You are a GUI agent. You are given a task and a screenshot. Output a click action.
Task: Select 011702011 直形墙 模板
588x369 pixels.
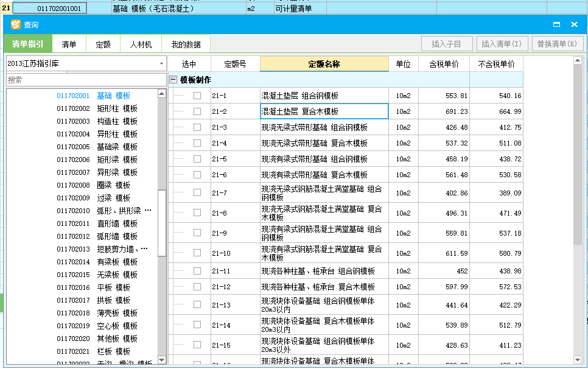(x=97, y=223)
